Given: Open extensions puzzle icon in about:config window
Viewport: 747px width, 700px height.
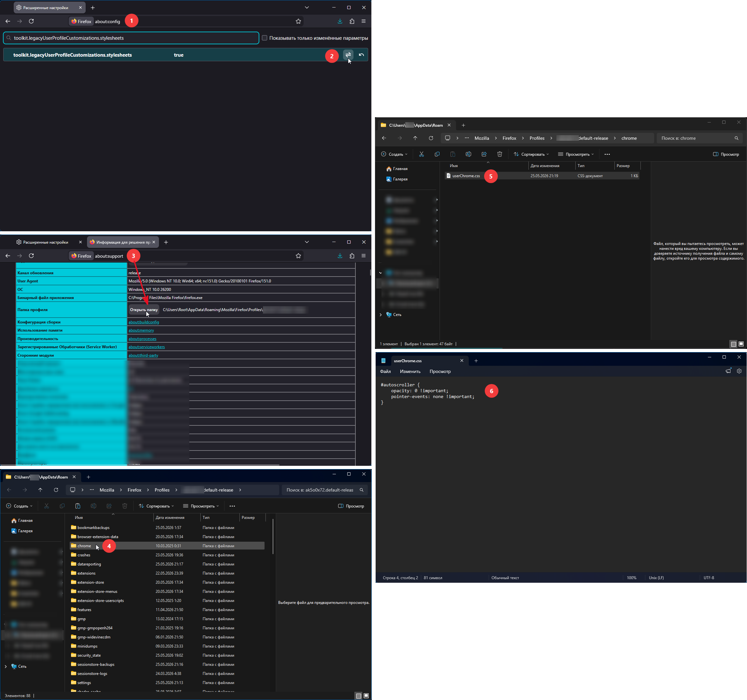Looking at the screenshot, I should [352, 21].
